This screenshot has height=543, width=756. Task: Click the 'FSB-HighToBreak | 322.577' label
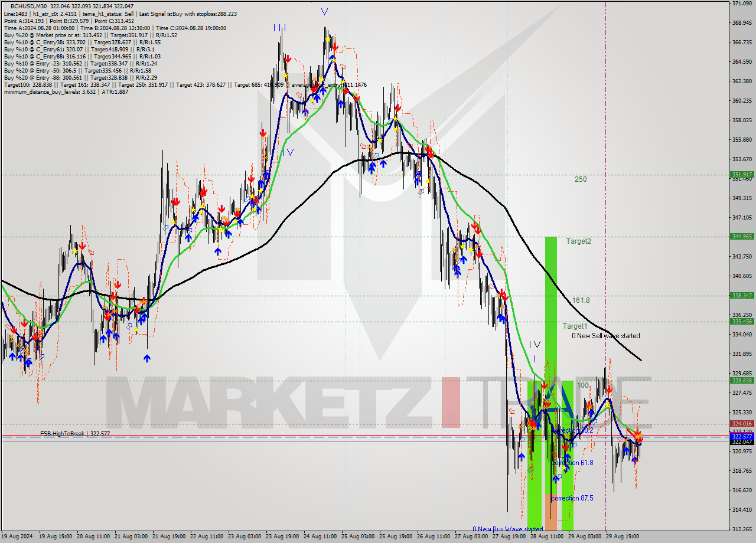[x=75, y=433]
